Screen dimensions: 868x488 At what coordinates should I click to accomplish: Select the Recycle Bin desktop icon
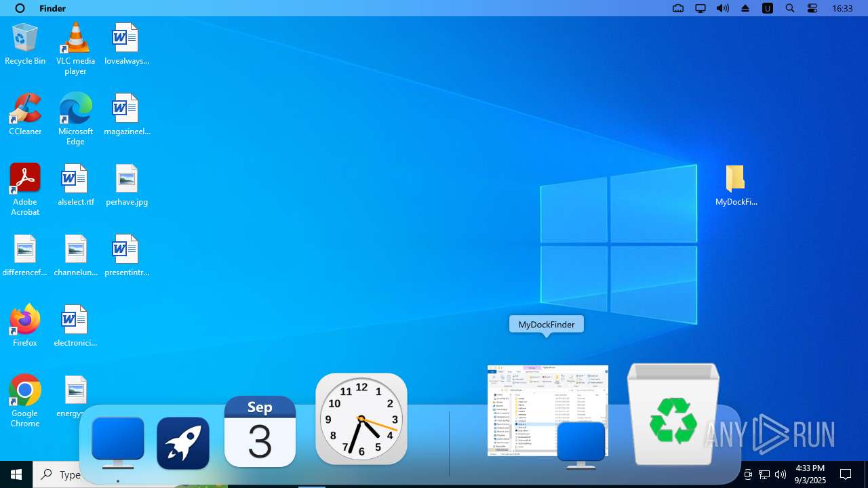point(25,44)
